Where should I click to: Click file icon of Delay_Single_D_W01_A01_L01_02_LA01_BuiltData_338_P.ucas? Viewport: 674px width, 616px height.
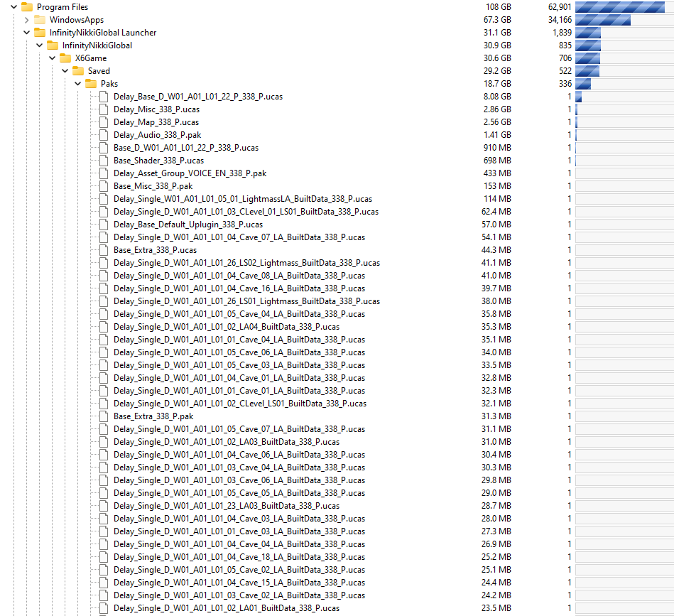pyautogui.click(x=104, y=608)
